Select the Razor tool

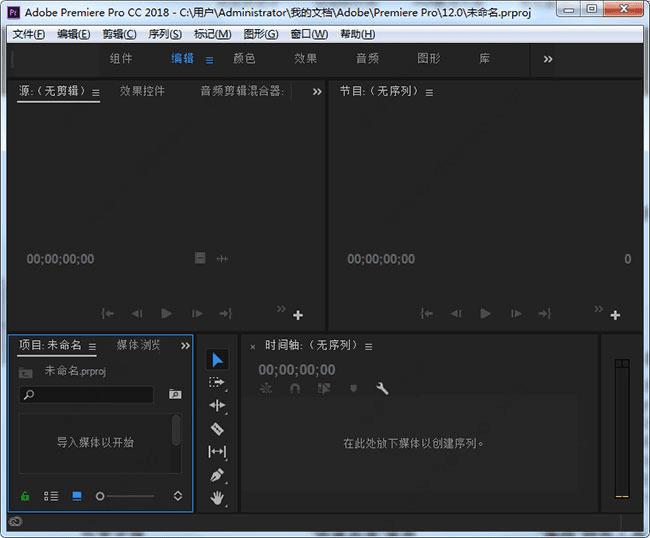[x=218, y=428]
